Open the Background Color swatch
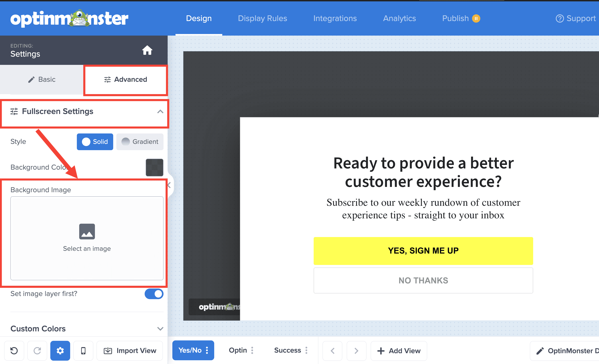The image size is (599, 364). (154, 167)
